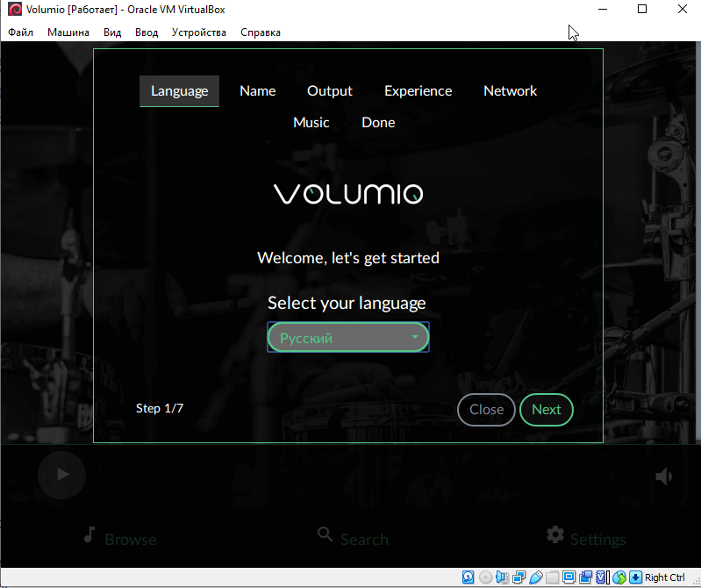Open the Вид menu
701x588 pixels.
click(112, 32)
